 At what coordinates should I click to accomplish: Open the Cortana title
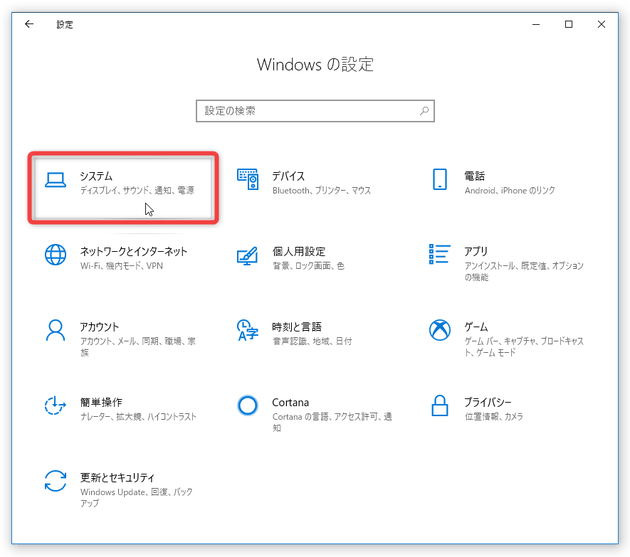[x=290, y=402]
